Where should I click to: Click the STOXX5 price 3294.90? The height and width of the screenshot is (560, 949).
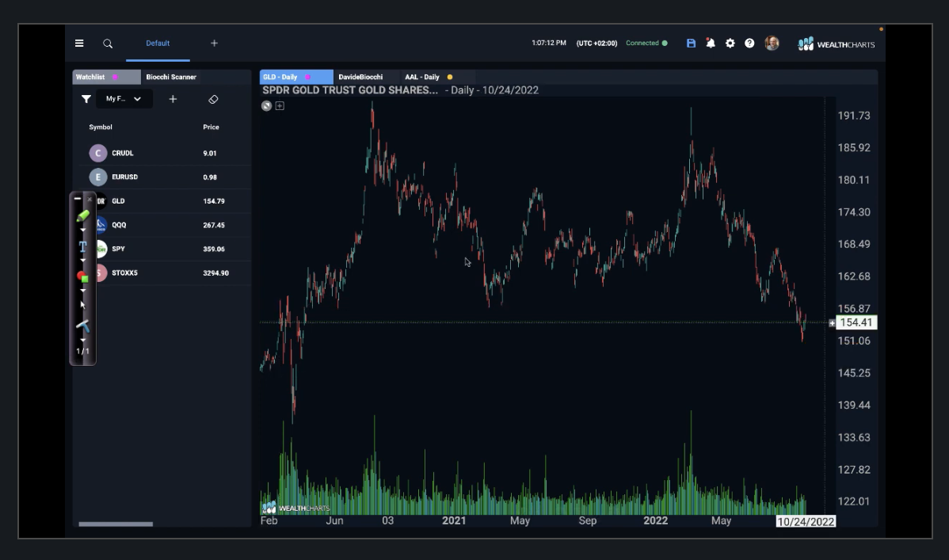[x=216, y=273]
